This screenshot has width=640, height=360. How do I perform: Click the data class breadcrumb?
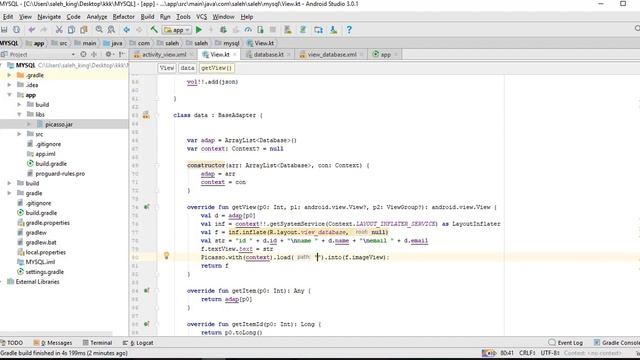point(187,68)
